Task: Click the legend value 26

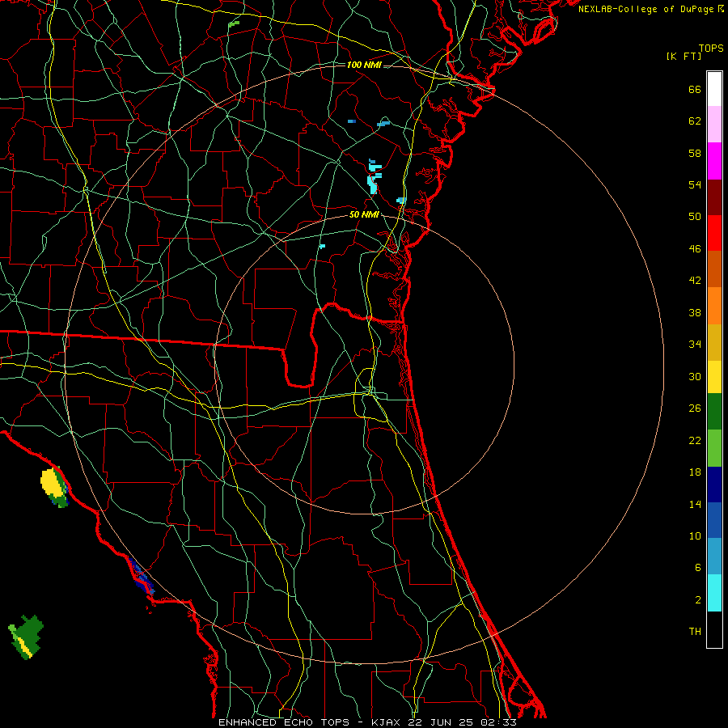Action: 695,408
